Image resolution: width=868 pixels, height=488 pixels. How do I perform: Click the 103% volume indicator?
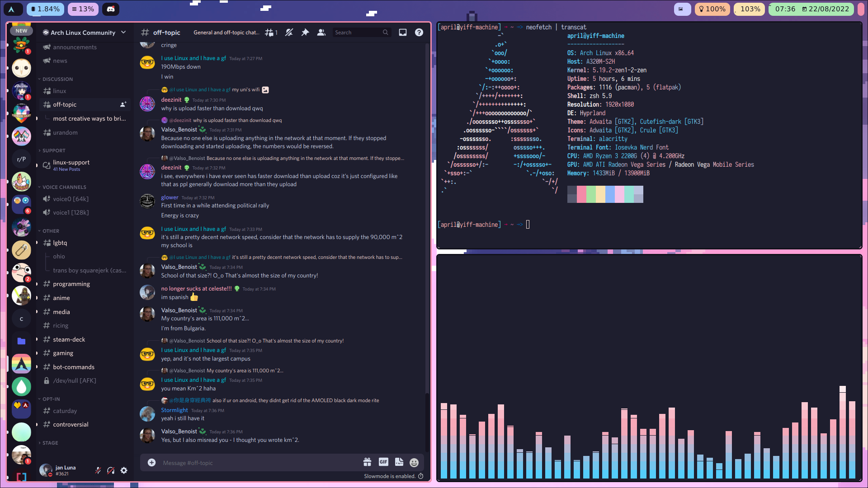tap(750, 9)
